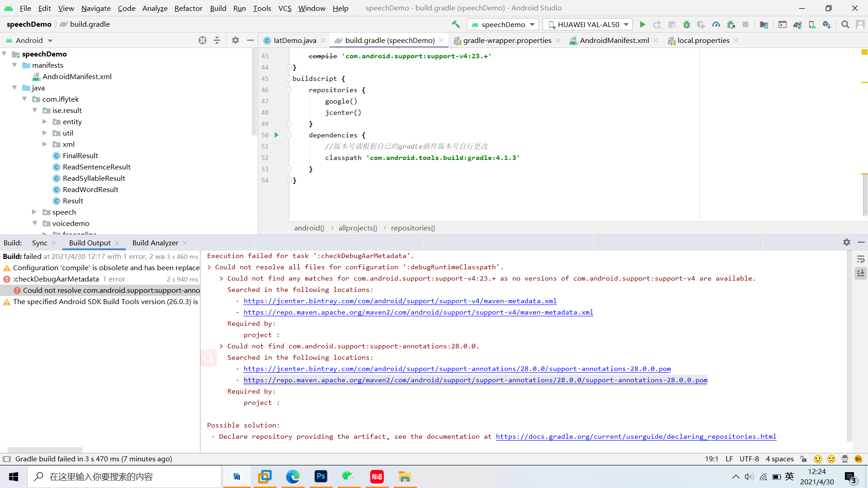
Task: Switch to Sync tab in Build panel
Action: [39, 243]
